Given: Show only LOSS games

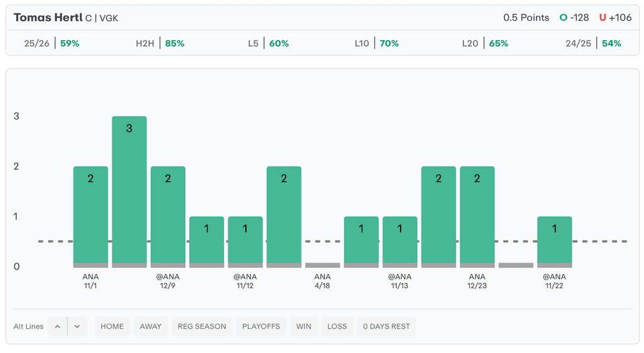Looking at the screenshot, I should (x=337, y=327).
